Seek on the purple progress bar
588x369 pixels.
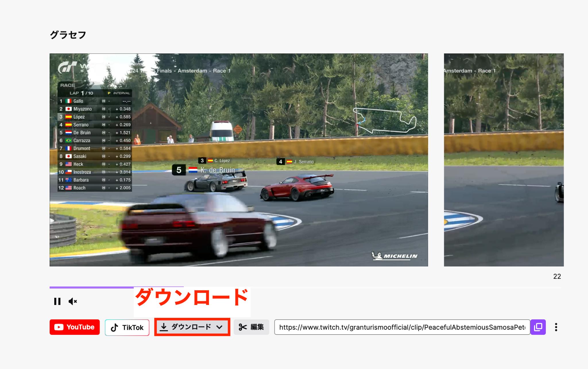[x=305, y=287]
